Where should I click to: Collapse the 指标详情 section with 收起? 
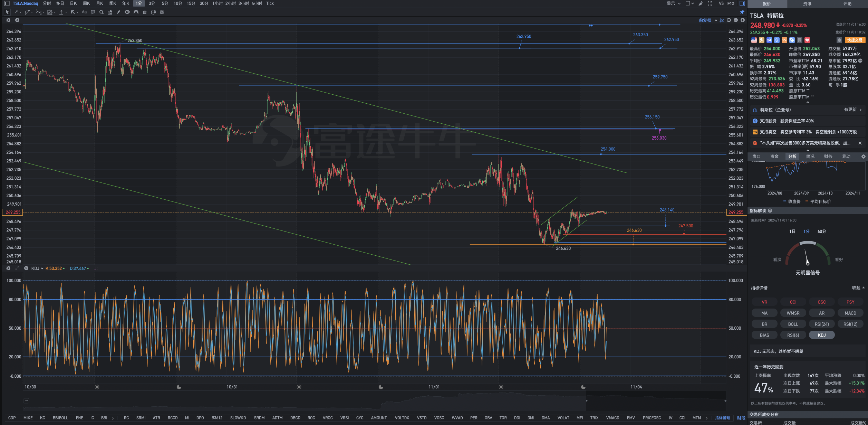click(x=858, y=287)
